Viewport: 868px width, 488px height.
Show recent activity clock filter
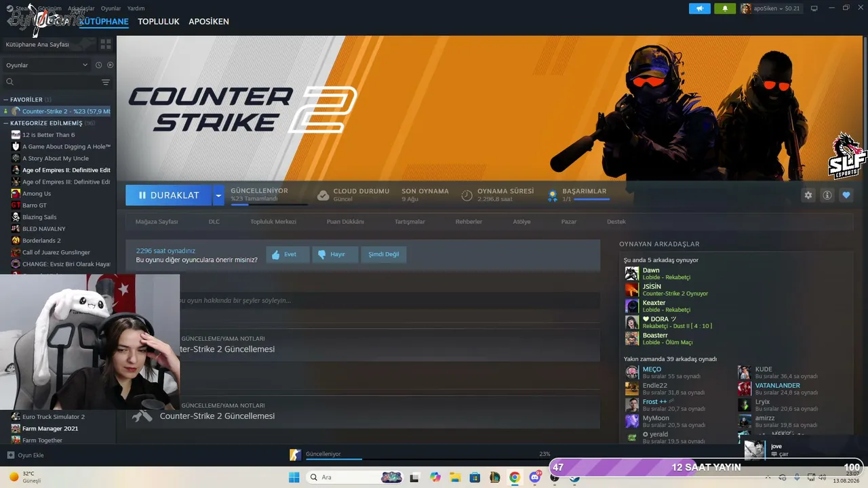(x=98, y=65)
